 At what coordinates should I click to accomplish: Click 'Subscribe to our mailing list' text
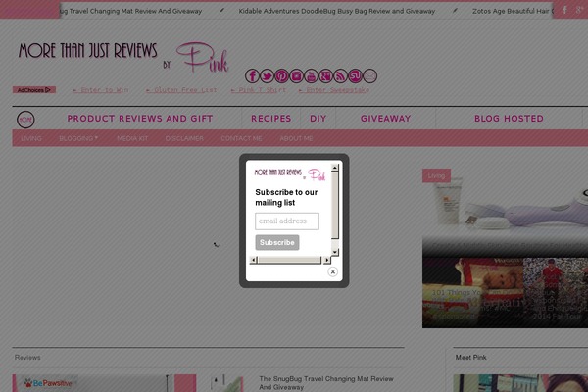click(x=286, y=197)
